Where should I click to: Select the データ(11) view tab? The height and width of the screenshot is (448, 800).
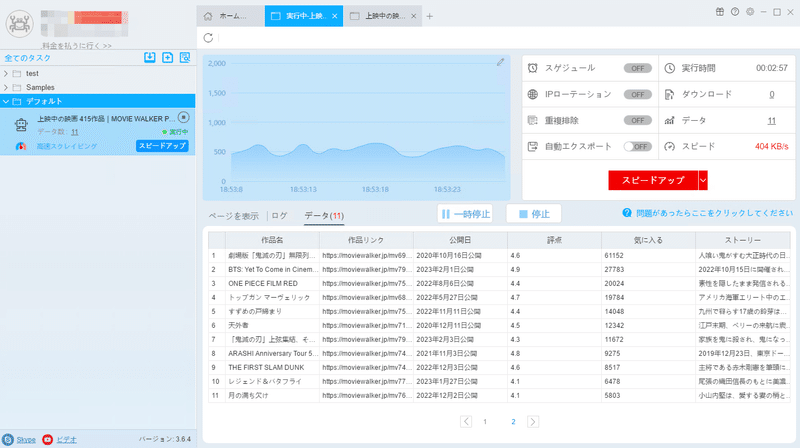(324, 216)
